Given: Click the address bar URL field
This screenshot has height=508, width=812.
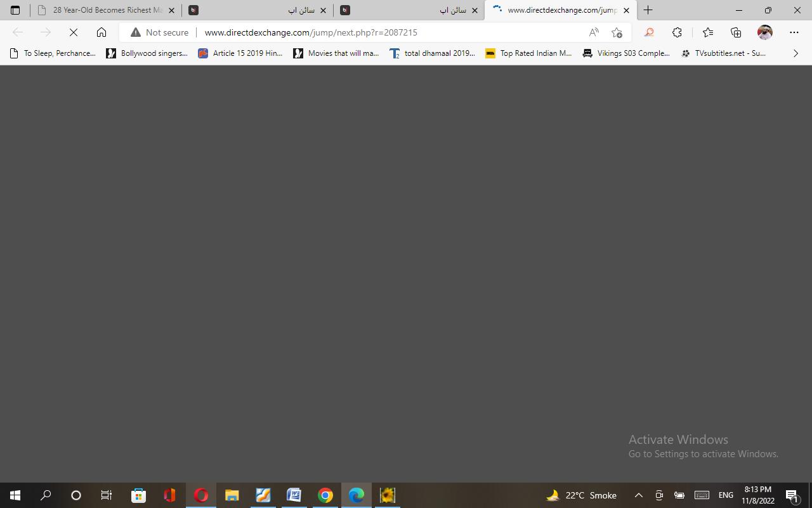Looking at the screenshot, I should click(381, 32).
